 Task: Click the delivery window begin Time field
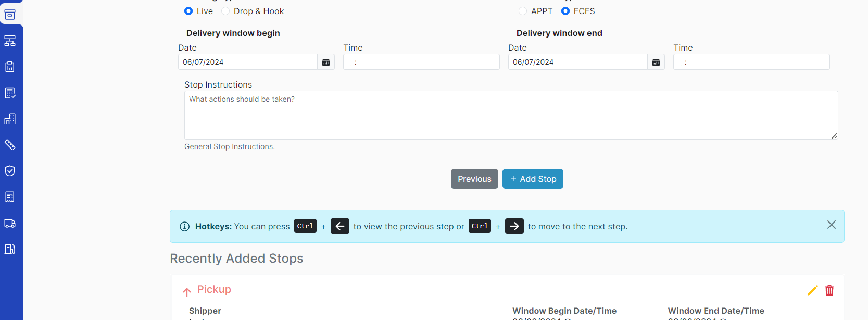click(421, 62)
